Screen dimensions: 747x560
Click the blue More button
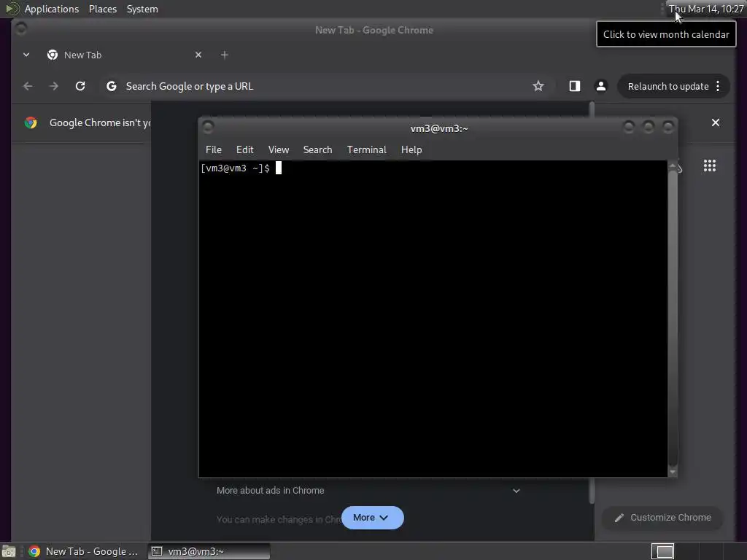tap(372, 518)
